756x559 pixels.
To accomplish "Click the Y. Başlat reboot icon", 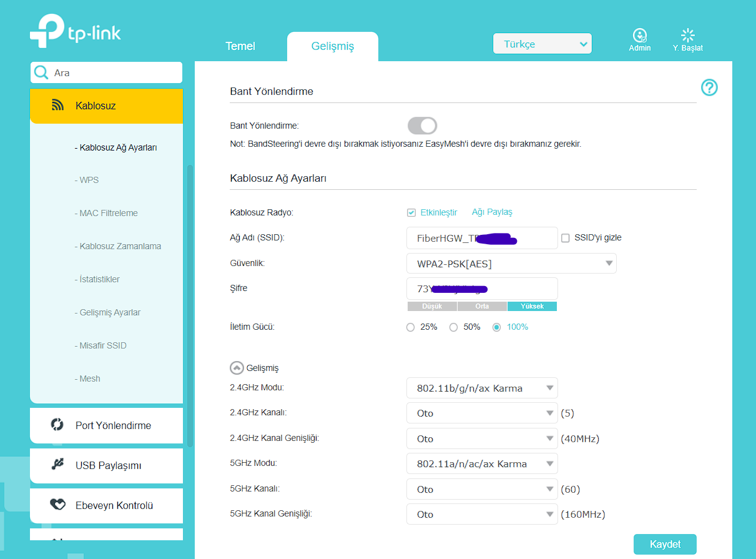I will coord(688,36).
